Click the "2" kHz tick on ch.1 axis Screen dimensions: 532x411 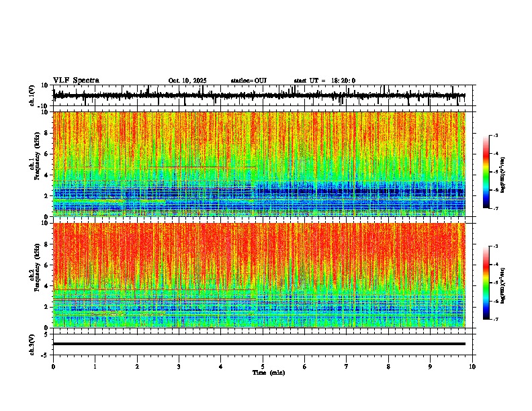[x=46, y=195]
